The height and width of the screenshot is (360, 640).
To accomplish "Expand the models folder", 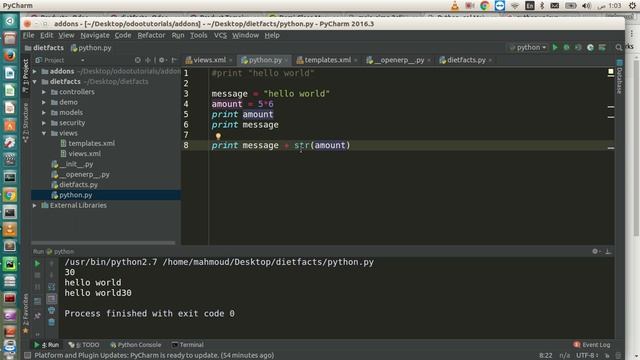I will pyautogui.click(x=44, y=113).
